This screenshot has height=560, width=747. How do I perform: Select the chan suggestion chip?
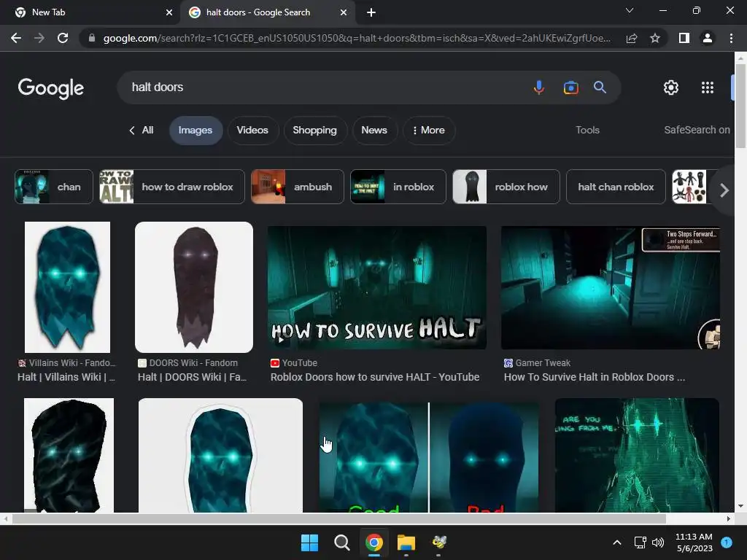coord(54,187)
